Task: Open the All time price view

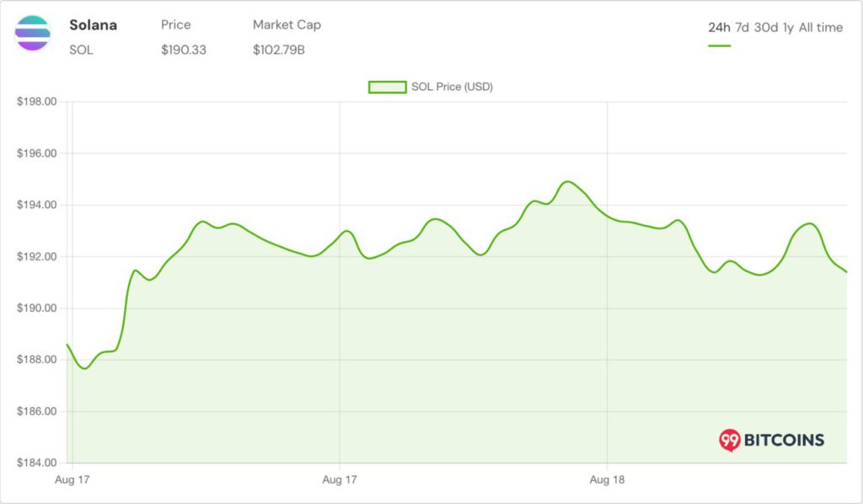Action: [820, 28]
